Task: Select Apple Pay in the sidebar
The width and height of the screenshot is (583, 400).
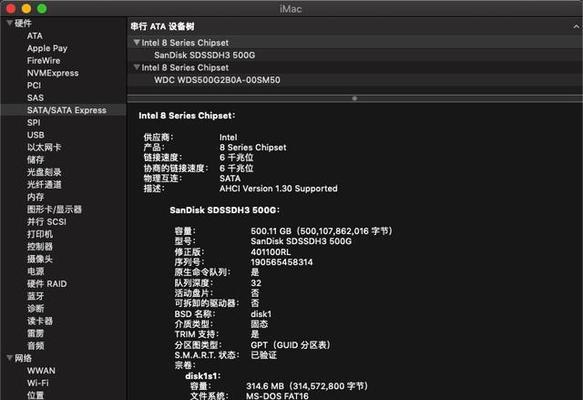Action: click(x=47, y=48)
